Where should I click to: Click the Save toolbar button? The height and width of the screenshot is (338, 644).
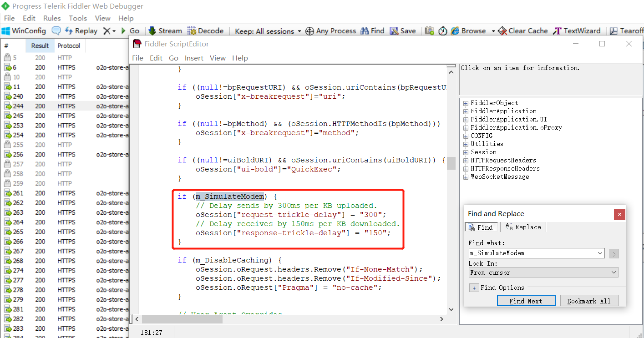click(x=403, y=31)
